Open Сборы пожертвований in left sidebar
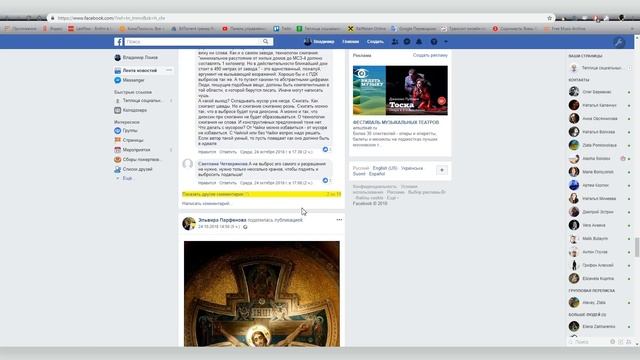Viewport: 640px width, 360px height. (138, 160)
